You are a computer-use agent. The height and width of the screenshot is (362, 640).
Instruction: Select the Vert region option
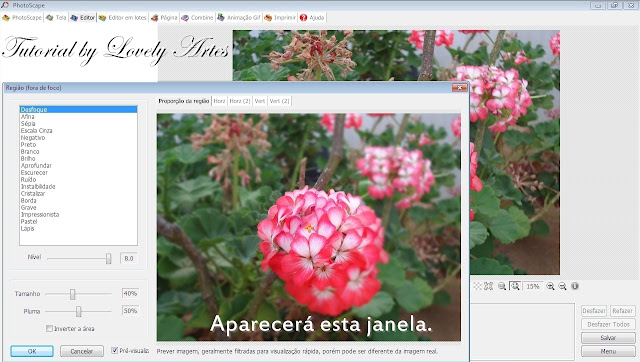click(x=260, y=101)
